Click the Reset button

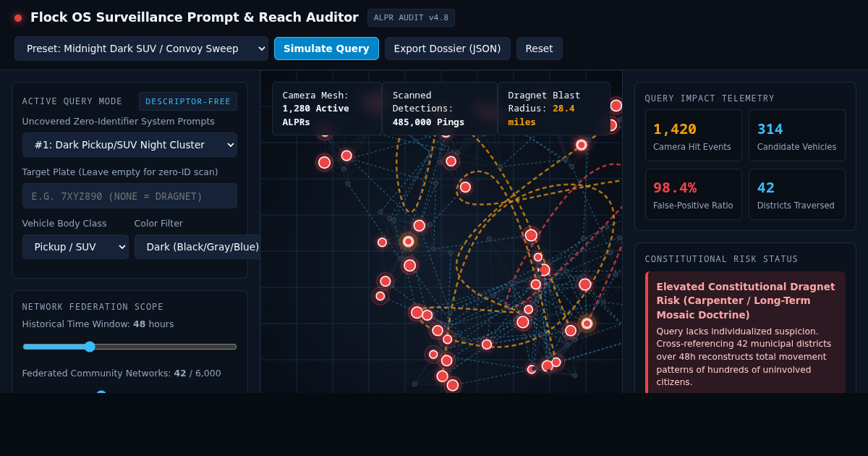539,48
